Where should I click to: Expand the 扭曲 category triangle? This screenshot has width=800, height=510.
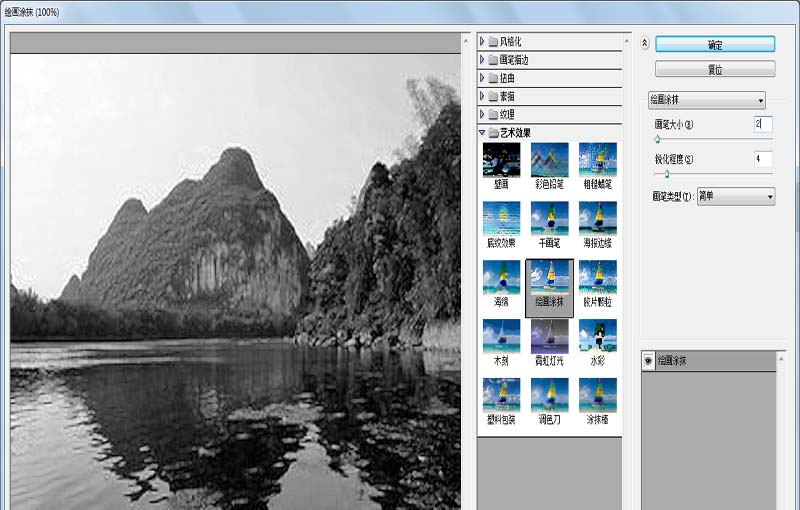[x=482, y=78]
